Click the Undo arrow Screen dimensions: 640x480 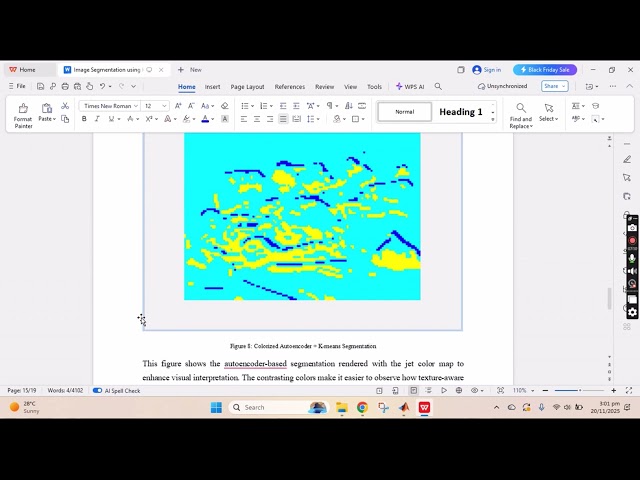pyautogui.click(x=102, y=86)
